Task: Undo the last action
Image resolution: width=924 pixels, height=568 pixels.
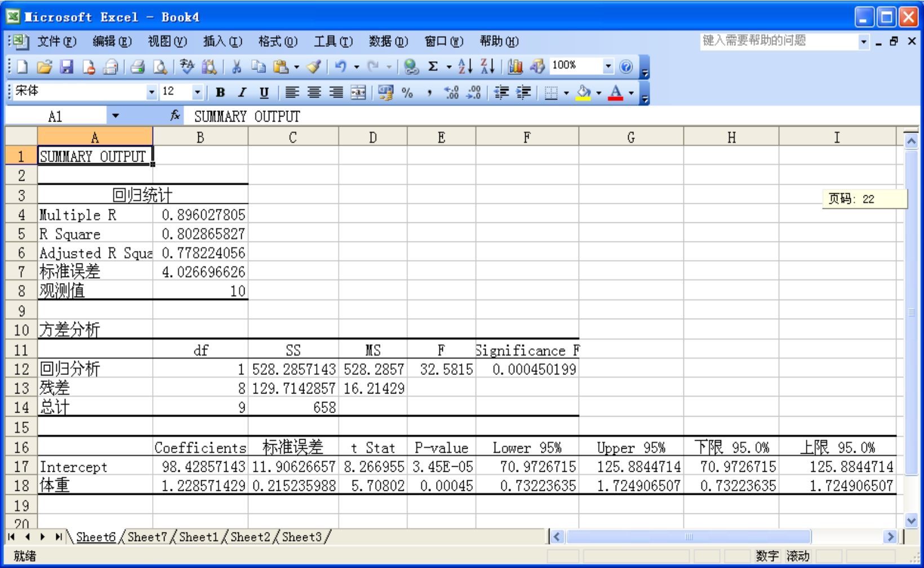Action: click(340, 67)
